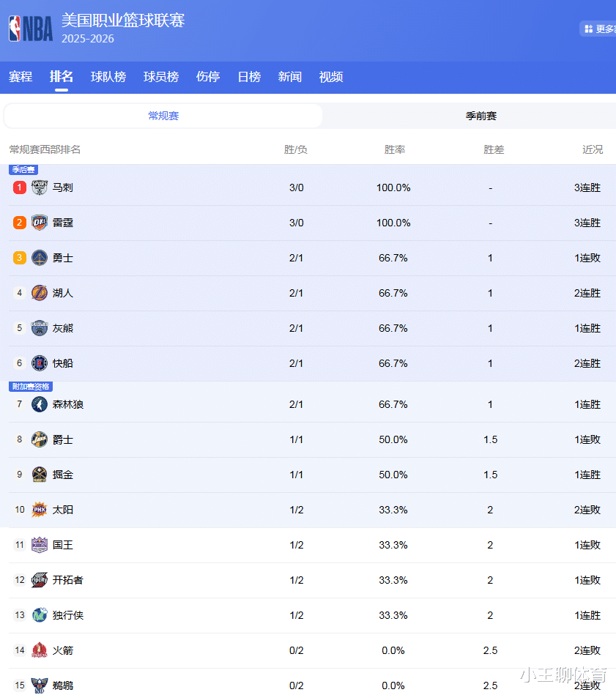Click the Jazz team logo

[x=40, y=439]
